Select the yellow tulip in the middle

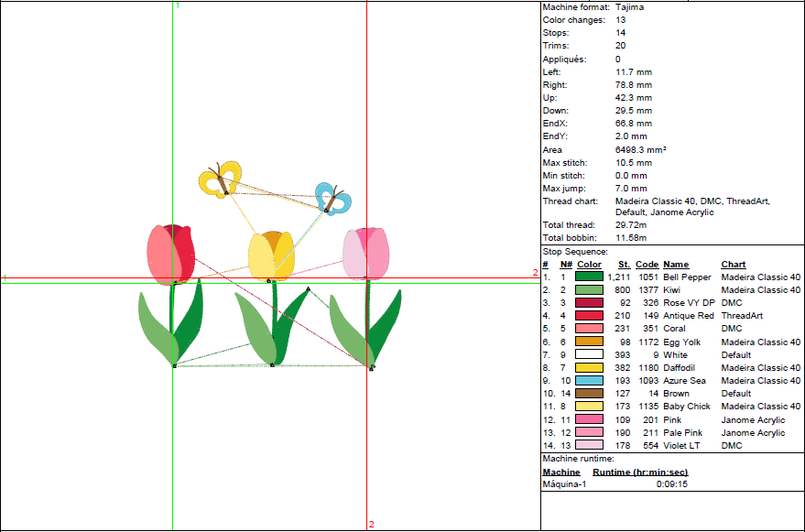pos(271,255)
